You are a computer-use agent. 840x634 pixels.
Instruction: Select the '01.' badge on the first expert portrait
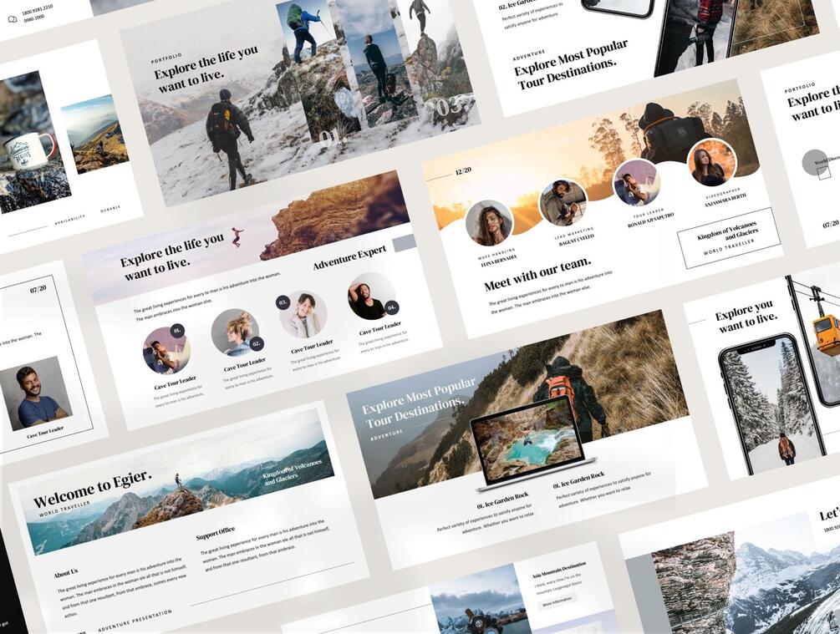(x=177, y=330)
